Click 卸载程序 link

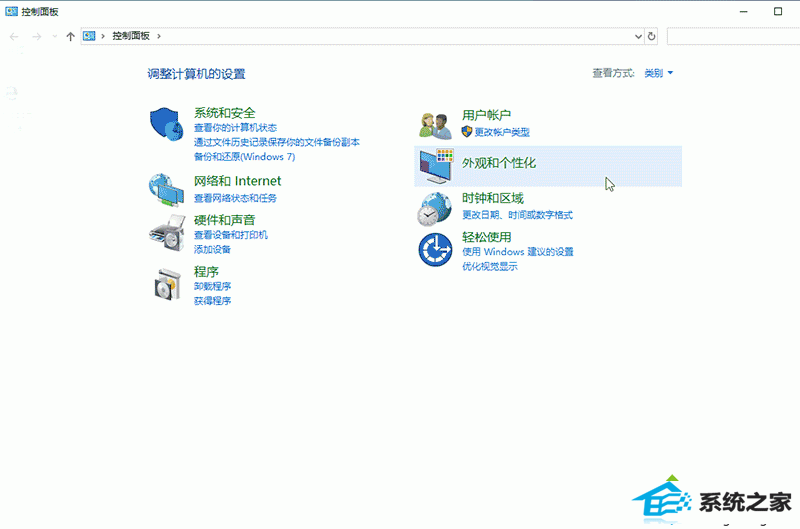(x=212, y=286)
